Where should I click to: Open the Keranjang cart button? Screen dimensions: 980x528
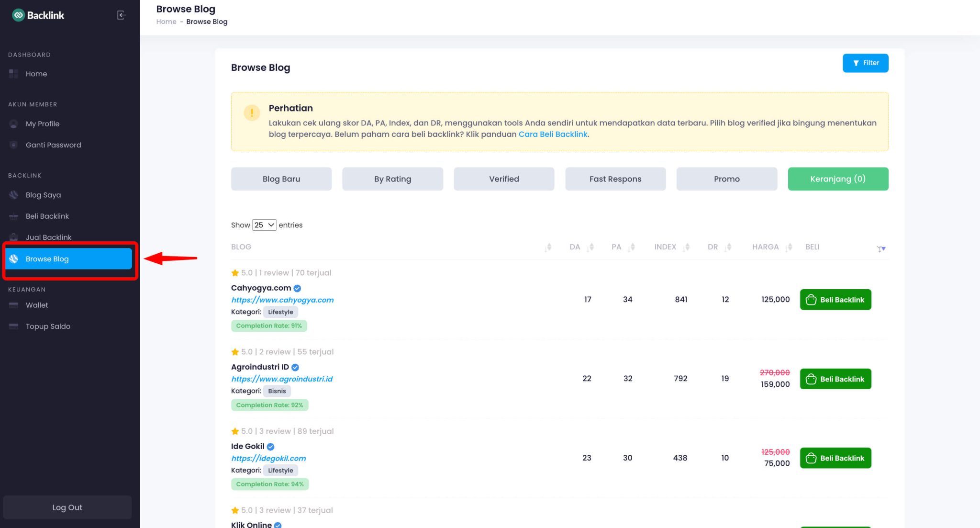click(837, 179)
